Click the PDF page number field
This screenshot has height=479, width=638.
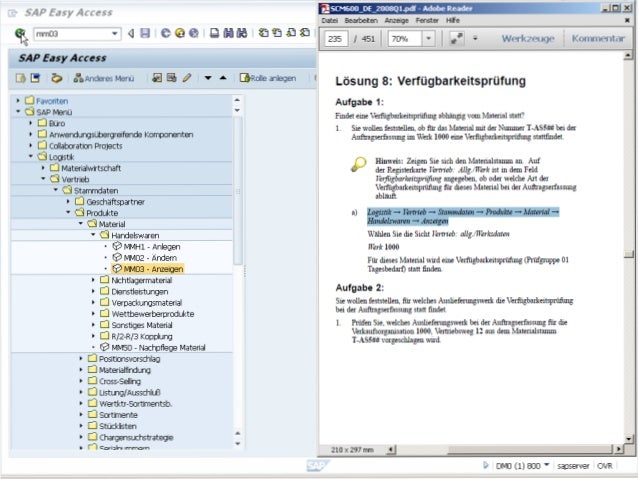336,39
